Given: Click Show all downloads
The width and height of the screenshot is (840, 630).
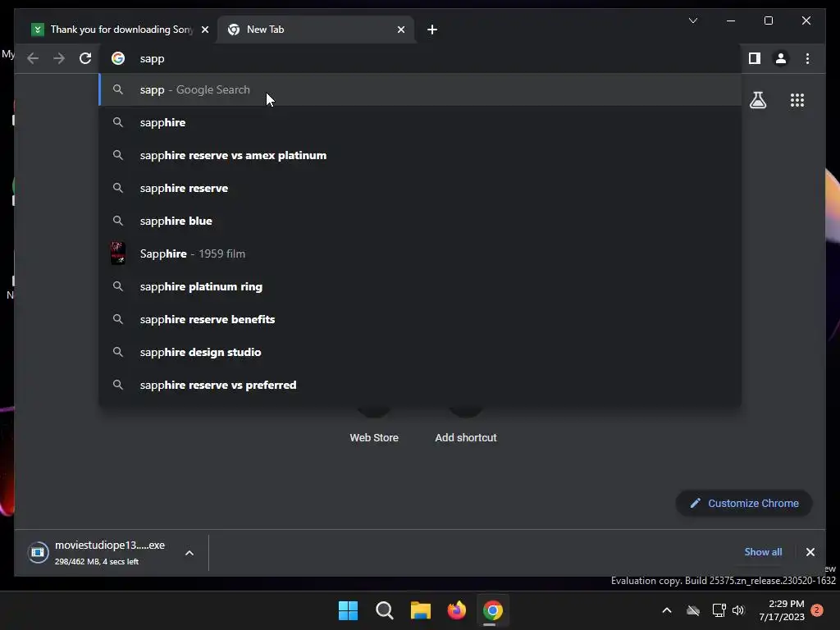Looking at the screenshot, I should (x=763, y=552).
